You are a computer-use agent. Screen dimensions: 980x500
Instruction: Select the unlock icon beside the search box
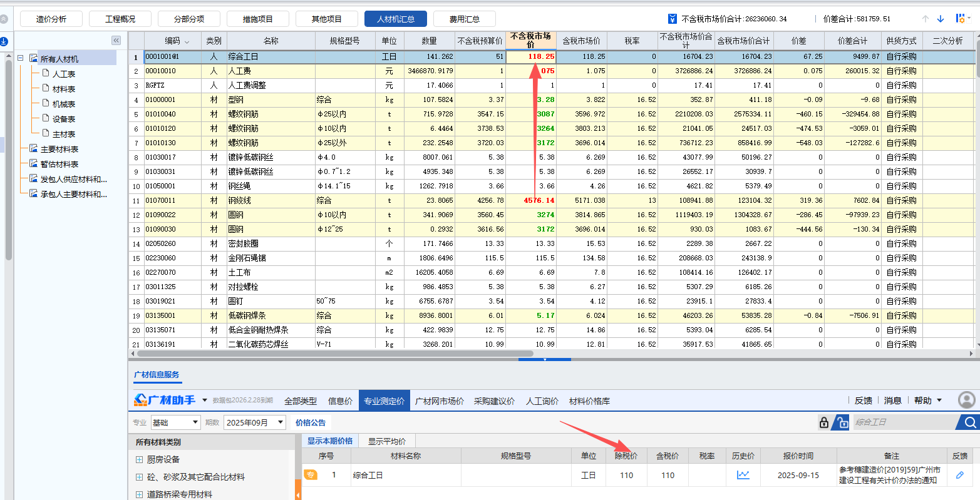point(842,422)
